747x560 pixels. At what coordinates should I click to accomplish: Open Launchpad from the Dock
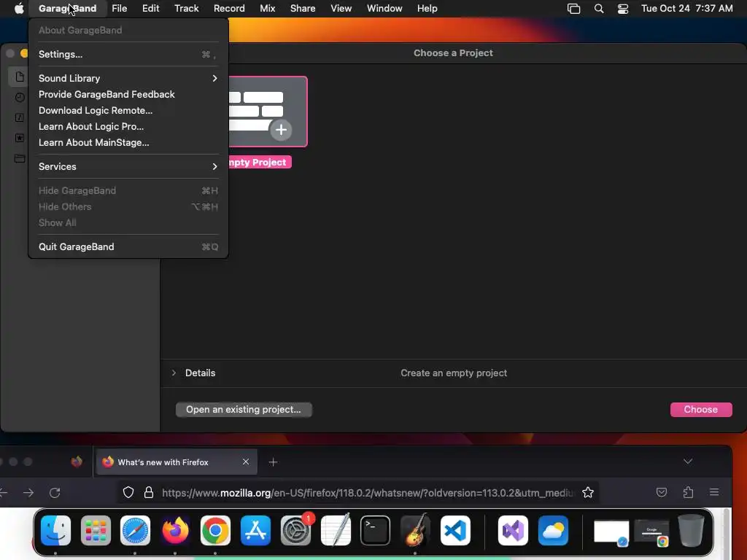click(x=96, y=530)
